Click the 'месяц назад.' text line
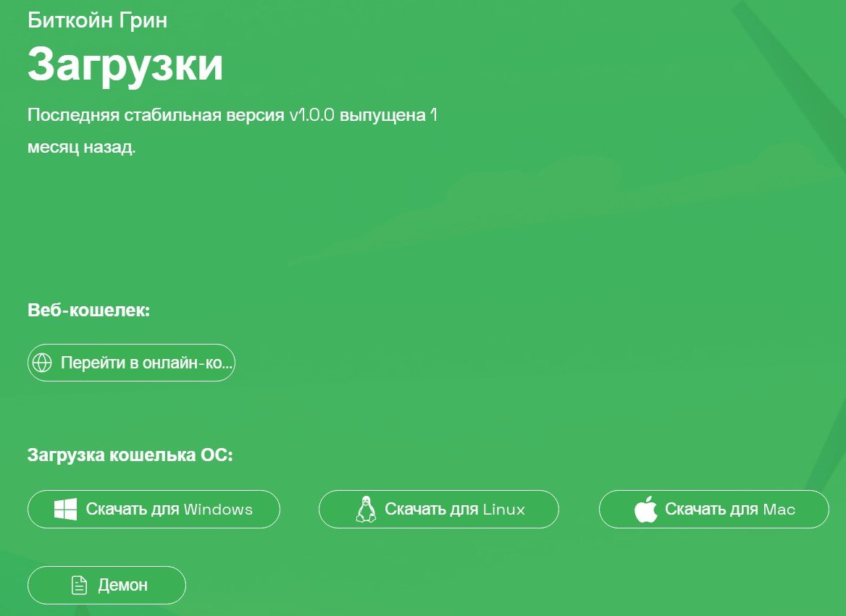Viewport: 846px width, 616px height. pyautogui.click(x=81, y=147)
